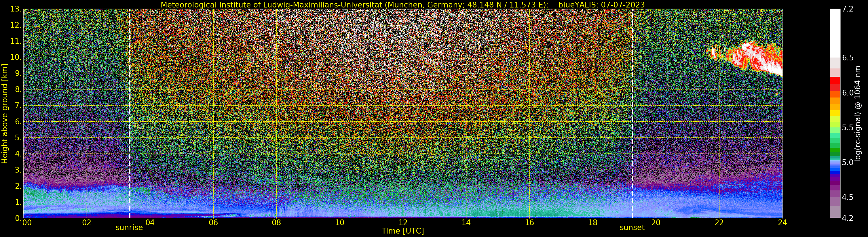Click colorbar value '4.5'
The width and height of the screenshot is (868, 237).
coord(848,197)
